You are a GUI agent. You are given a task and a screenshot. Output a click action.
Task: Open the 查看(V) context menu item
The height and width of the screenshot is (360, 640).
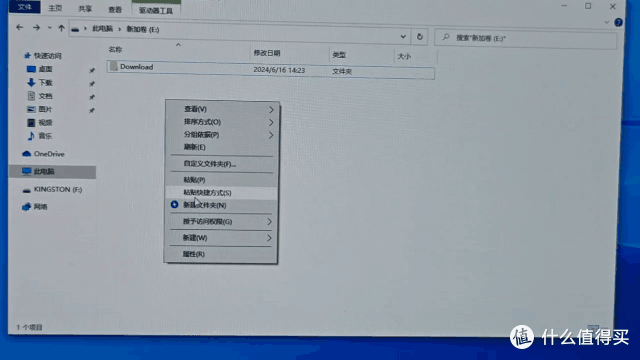pos(222,109)
